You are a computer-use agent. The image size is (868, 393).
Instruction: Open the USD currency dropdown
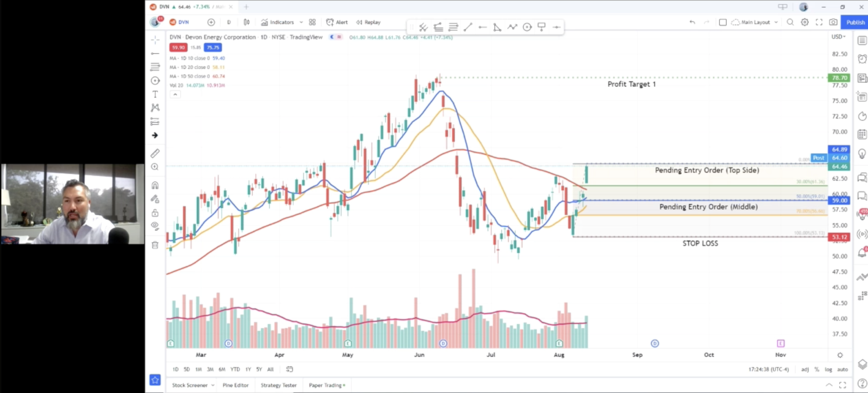(838, 37)
